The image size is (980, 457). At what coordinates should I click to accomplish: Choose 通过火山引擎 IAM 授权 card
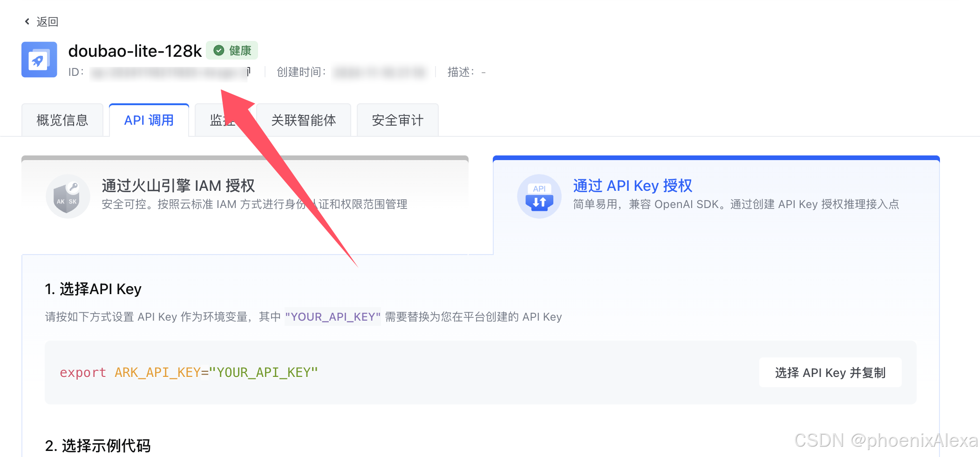pyautogui.click(x=245, y=205)
